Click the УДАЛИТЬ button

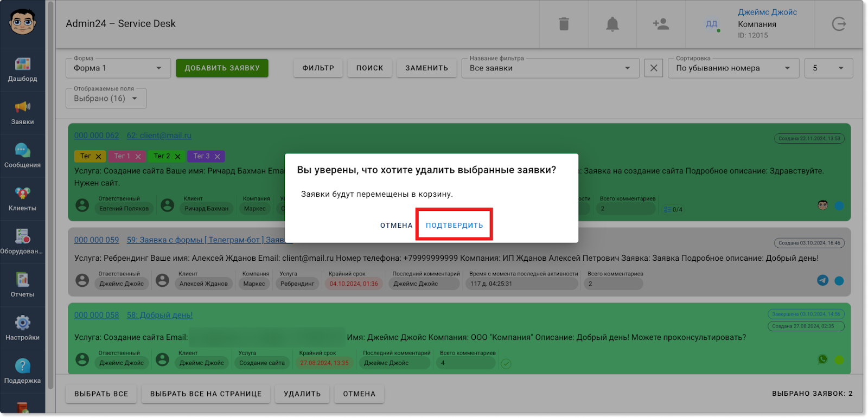click(302, 394)
